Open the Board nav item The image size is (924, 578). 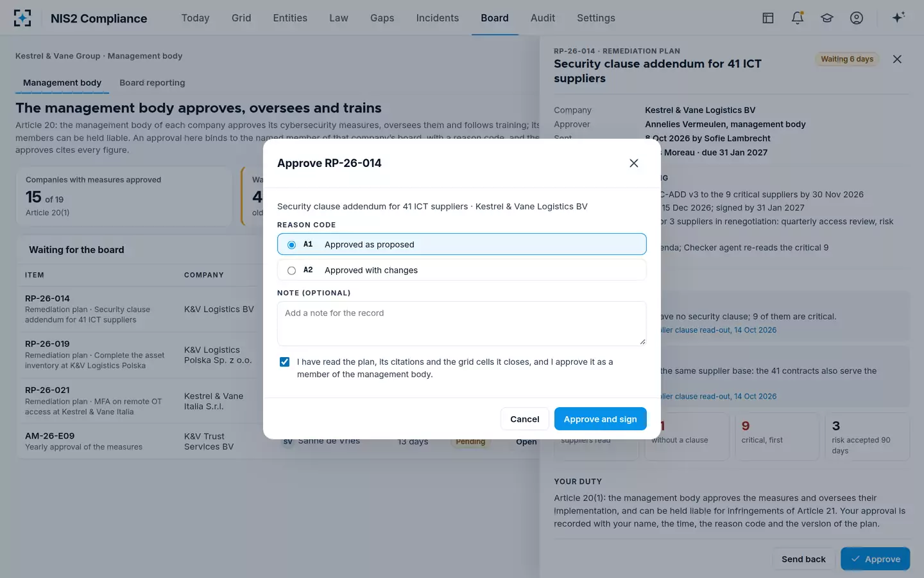[x=495, y=18]
